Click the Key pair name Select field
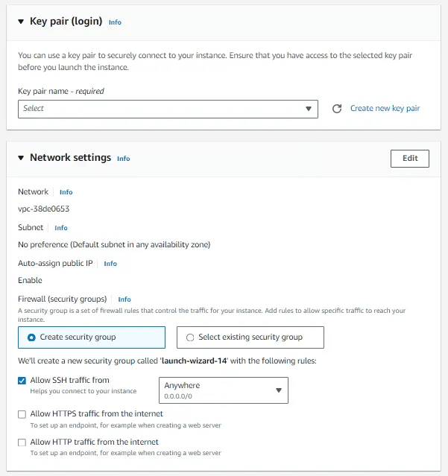 pyautogui.click(x=168, y=109)
